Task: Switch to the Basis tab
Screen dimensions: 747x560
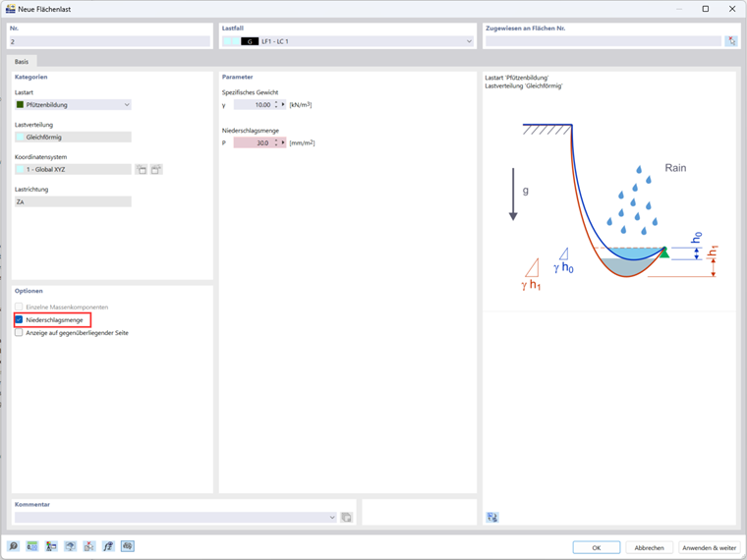Action: pyautogui.click(x=22, y=62)
